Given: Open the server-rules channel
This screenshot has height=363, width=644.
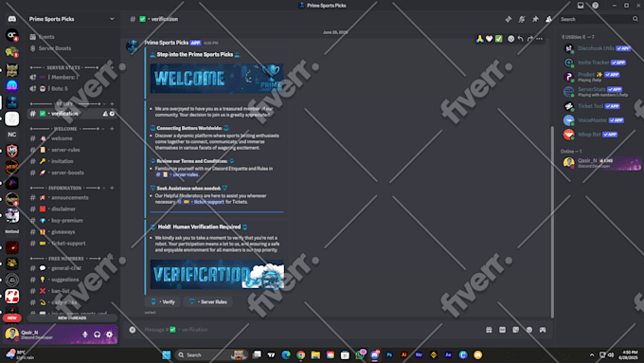Looking at the screenshot, I should point(72,150).
